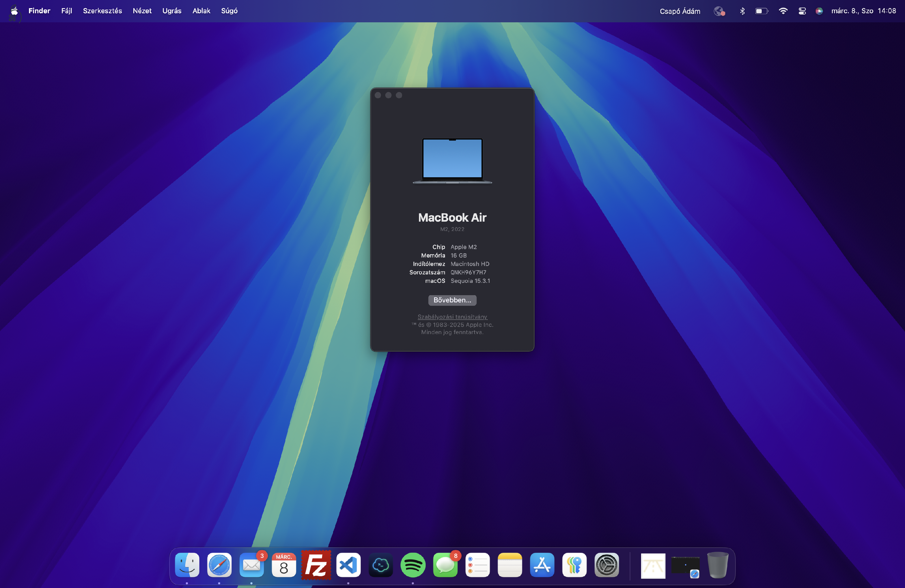Open Spotify from the Dock
This screenshot has height=588, width=905.
coord(413,565)
